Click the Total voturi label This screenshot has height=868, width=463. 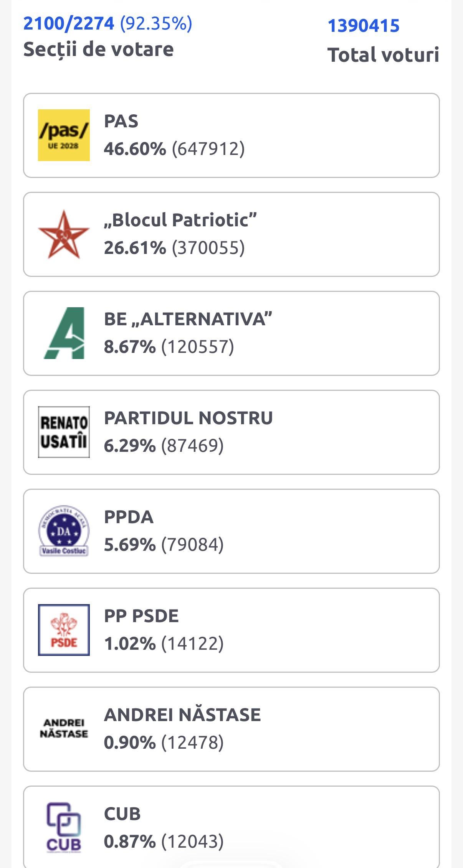coord(383,54)
